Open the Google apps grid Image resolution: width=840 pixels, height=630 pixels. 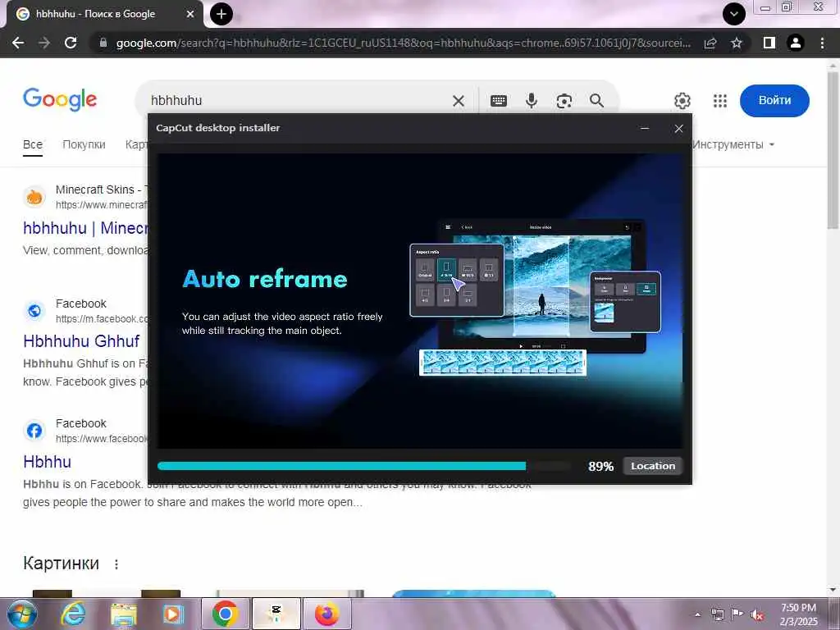pos(720,101)
